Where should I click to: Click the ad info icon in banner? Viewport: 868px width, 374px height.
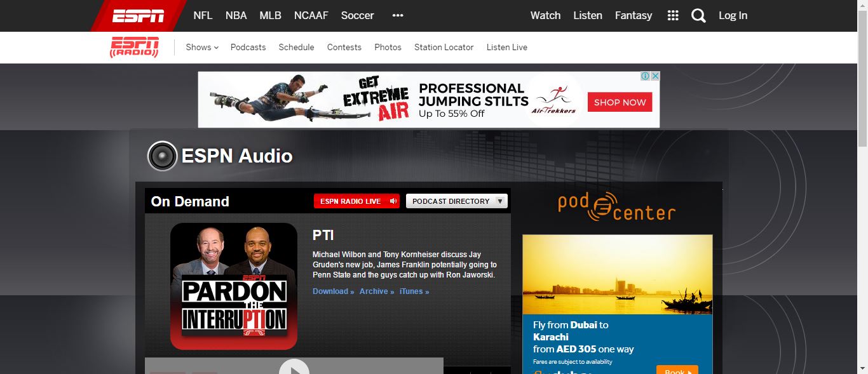tap(645, 76)
